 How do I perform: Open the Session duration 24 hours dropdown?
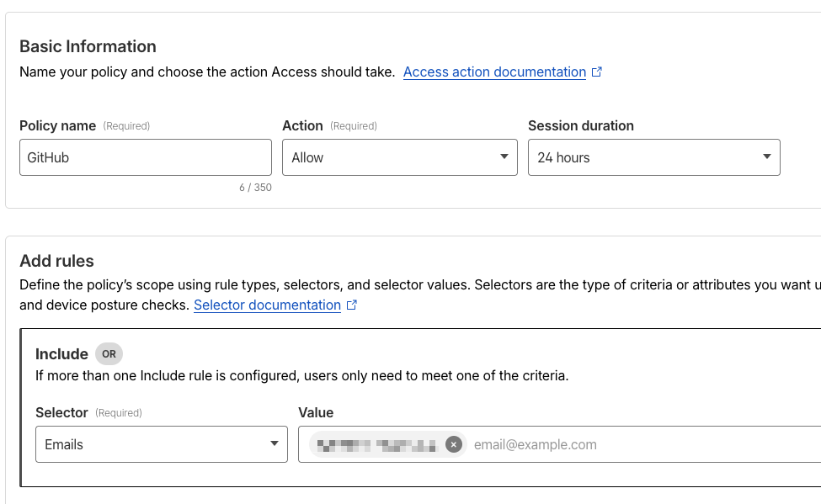tap(654, 157)
